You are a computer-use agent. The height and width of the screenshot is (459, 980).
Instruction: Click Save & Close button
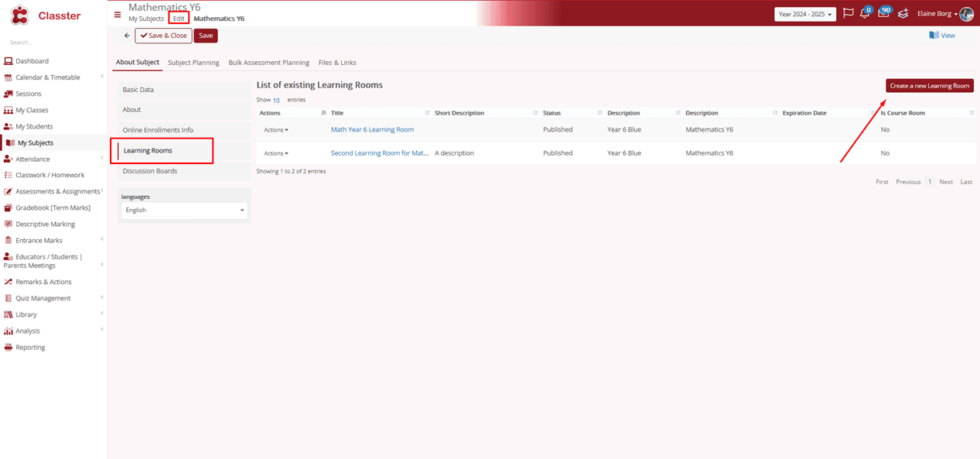tap(163, 36)
